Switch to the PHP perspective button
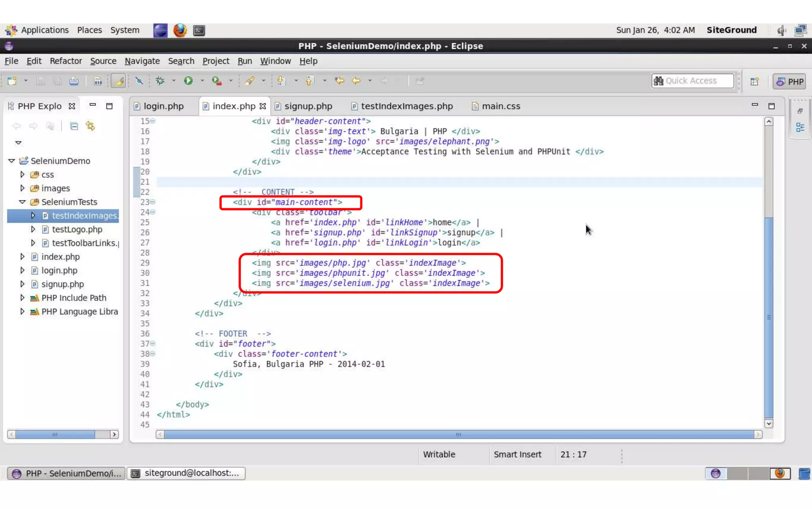This screenshot has height=508, width=812. [x=790, y=81]
